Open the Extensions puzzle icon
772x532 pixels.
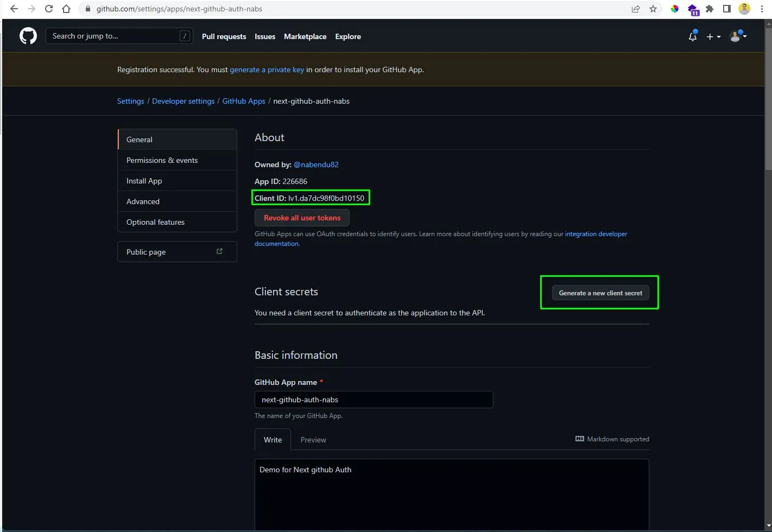pos(710,9)
